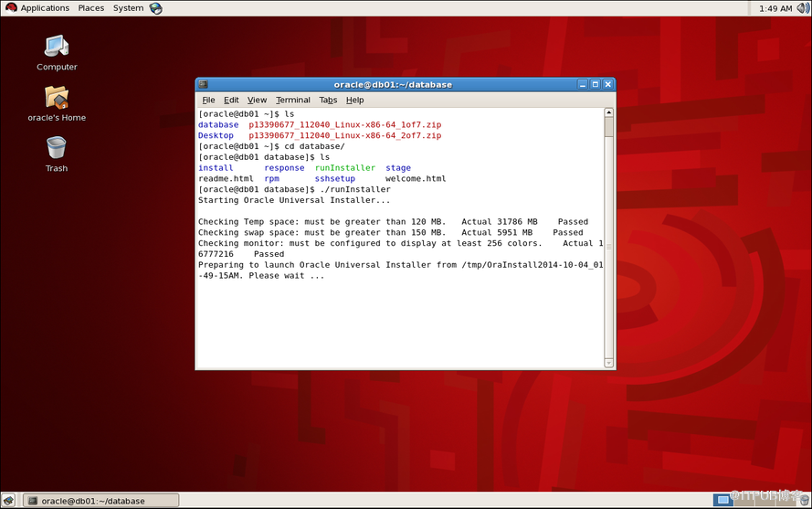The image size is (812, 509).
Task: Click the 'sshsetup' directory name
Action: 335,179
